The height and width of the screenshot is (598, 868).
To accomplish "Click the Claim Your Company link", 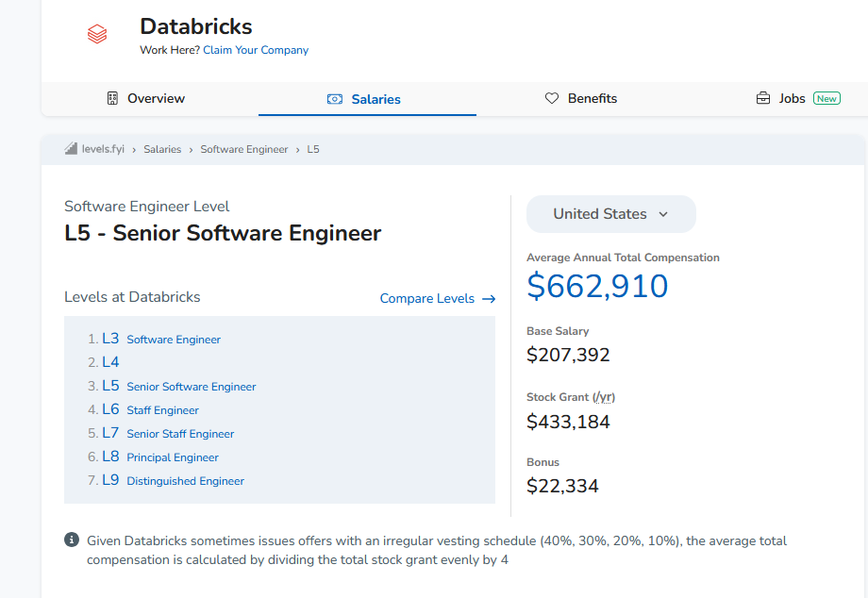I will [256, 50].
